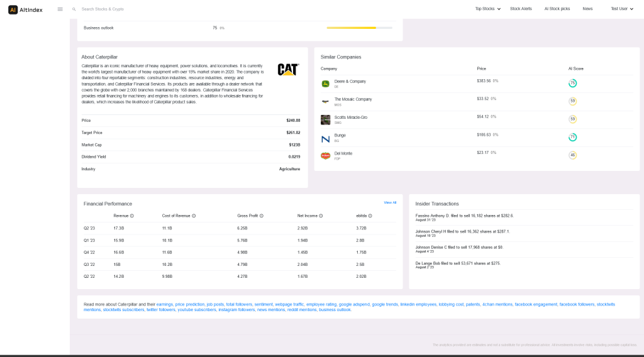Open Deere & Company stock
644x357 pixels.
tap(350, 81)
